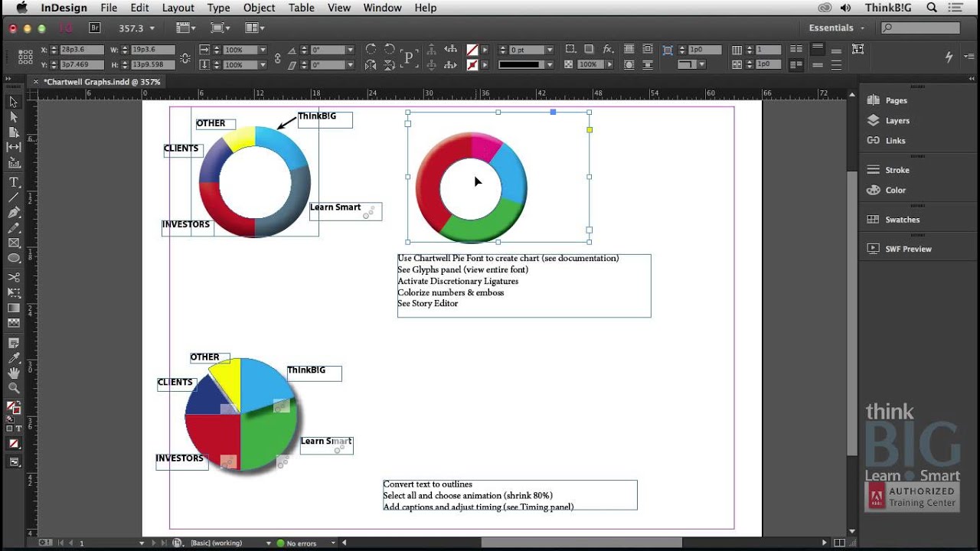Open the preflight profile Basic (working) dropdown

click(268, 543)
